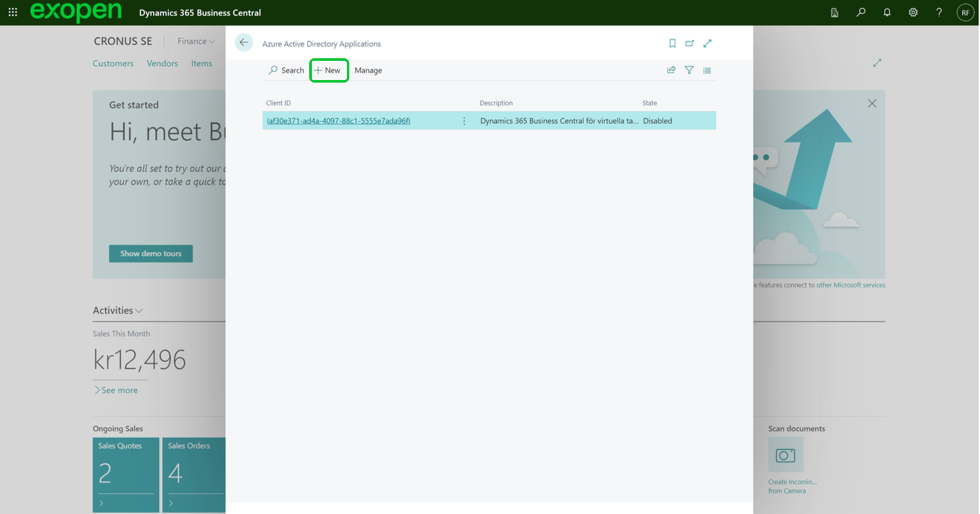Toggle the filter pane funnel icon

[x=689, y=70]
